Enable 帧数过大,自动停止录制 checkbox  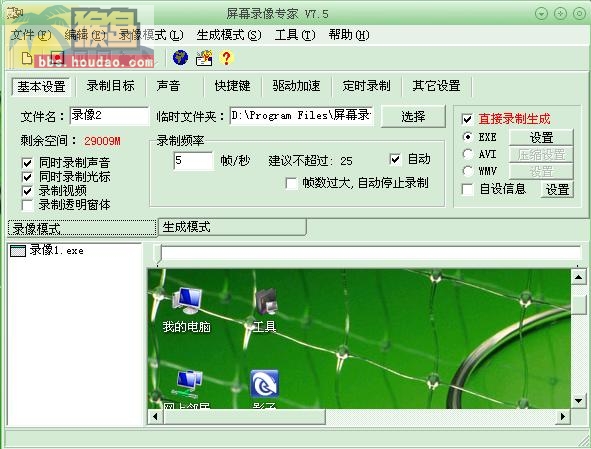point(291,184)
